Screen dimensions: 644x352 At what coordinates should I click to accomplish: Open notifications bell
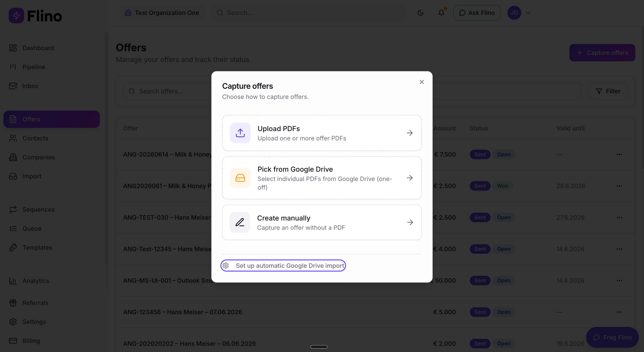coord(441,13)
